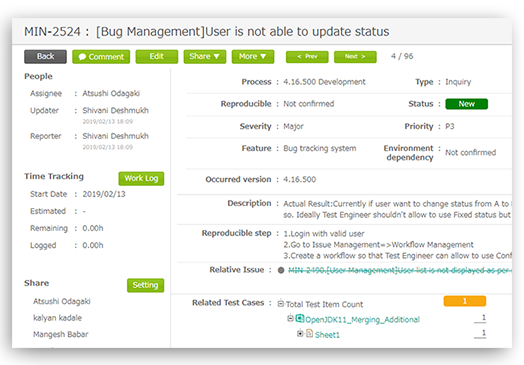This screenshot has height=365, width=524.
Task: Click the Remaining value 0.00h
Action: [x=93, y=228]
